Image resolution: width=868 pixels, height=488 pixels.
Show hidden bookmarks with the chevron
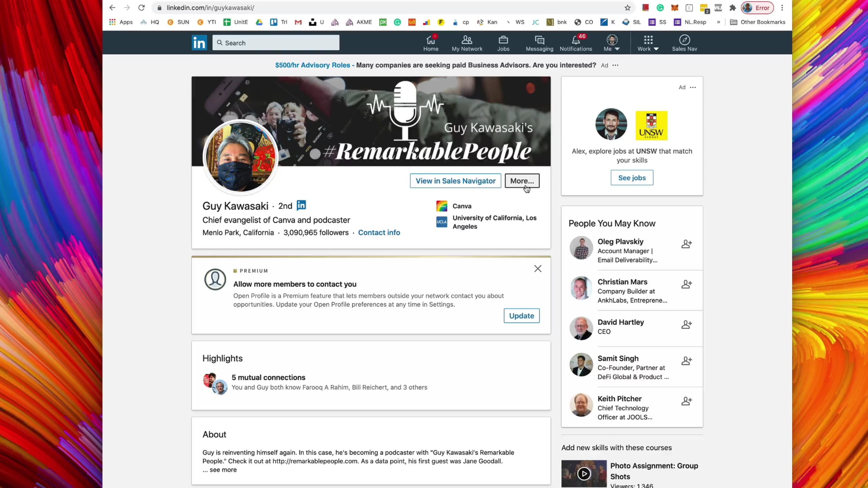pos(718,22)
